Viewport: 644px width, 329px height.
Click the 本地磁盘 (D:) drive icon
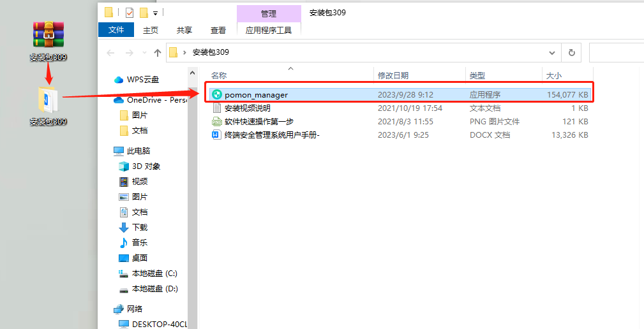[124, 289]
